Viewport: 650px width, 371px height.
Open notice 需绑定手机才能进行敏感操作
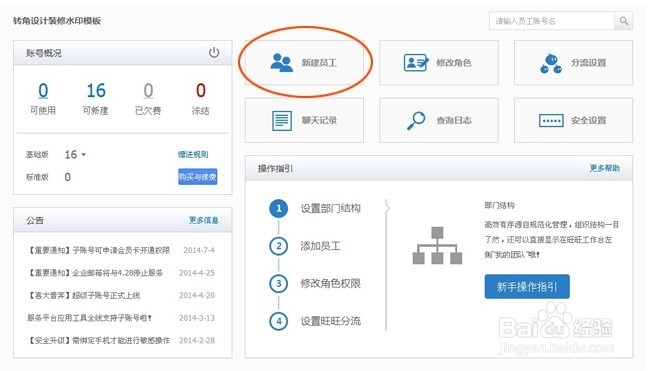coord(98,340)
